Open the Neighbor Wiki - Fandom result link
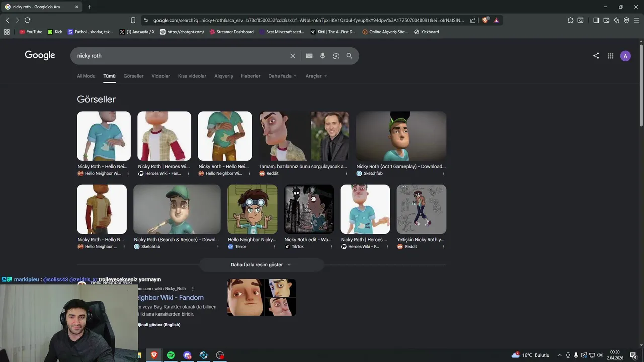This screenshot has width=644, height=362. [x=170, y=298]
